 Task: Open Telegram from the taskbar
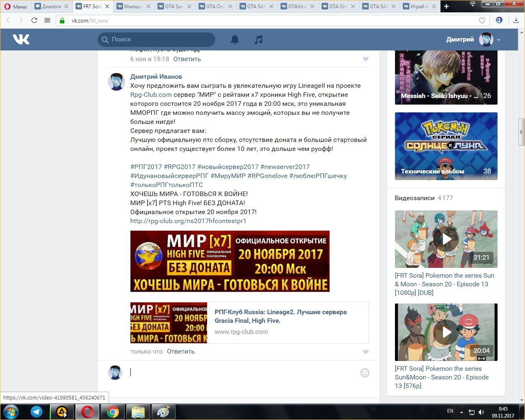coord(37,412)
